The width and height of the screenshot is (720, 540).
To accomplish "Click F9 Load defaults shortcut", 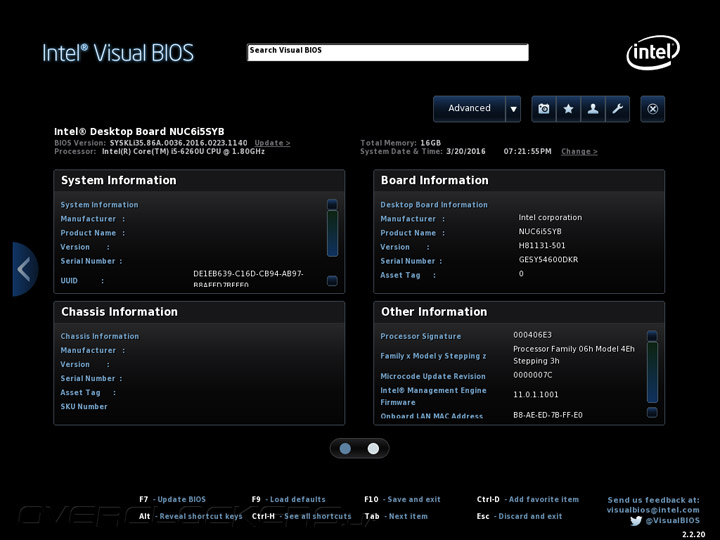I will pos(288,499).
